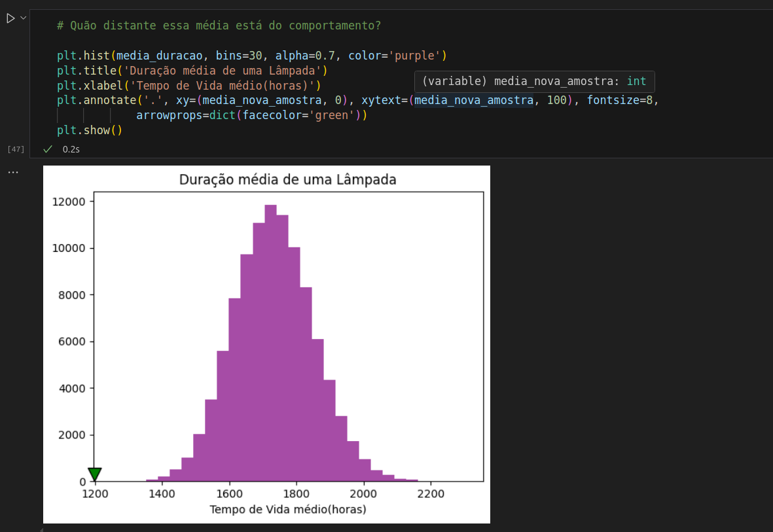
Task: Select the histogram plot output image
Action: [x=266, y=344]
